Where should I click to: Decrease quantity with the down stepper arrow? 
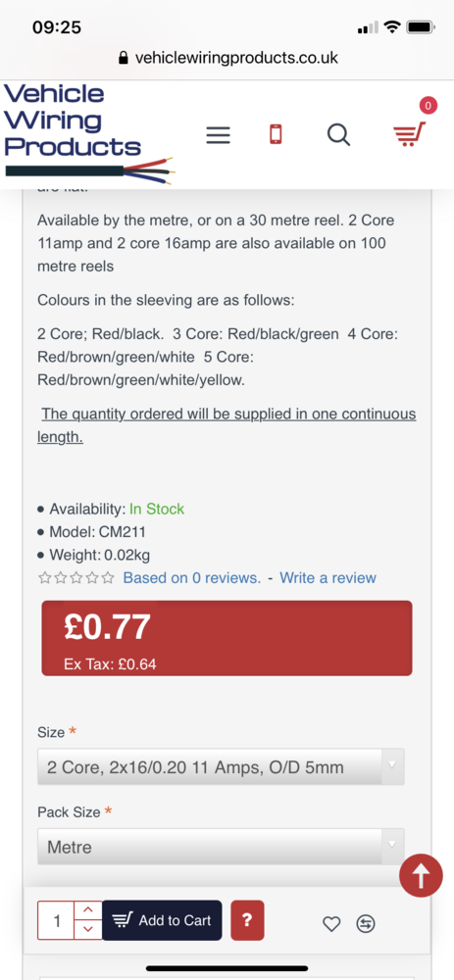point(88,929)
